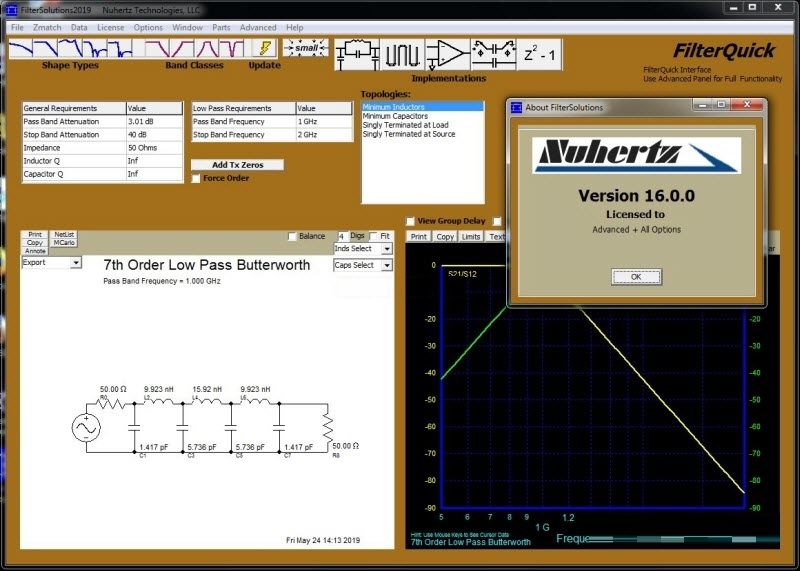The width and height of the screenshot is (800, 571).
Task: Choose the band stop band class icon
Action: click(x=232, y=48)
